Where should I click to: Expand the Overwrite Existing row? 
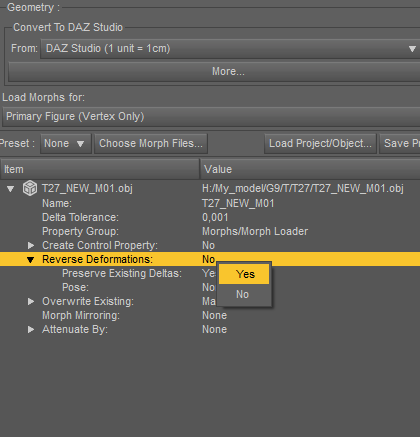coord(31,302)
